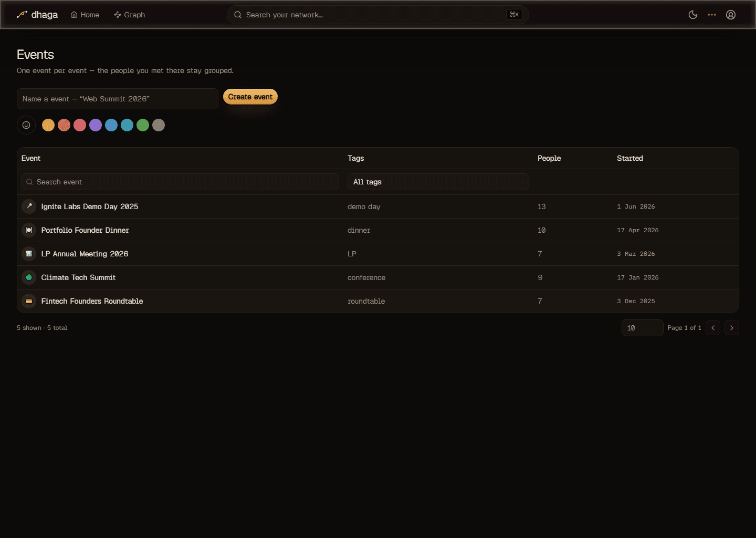Open Fintech Founders Roundtable event
Viewport: 756px width, 538px height.
click(92, 301)
